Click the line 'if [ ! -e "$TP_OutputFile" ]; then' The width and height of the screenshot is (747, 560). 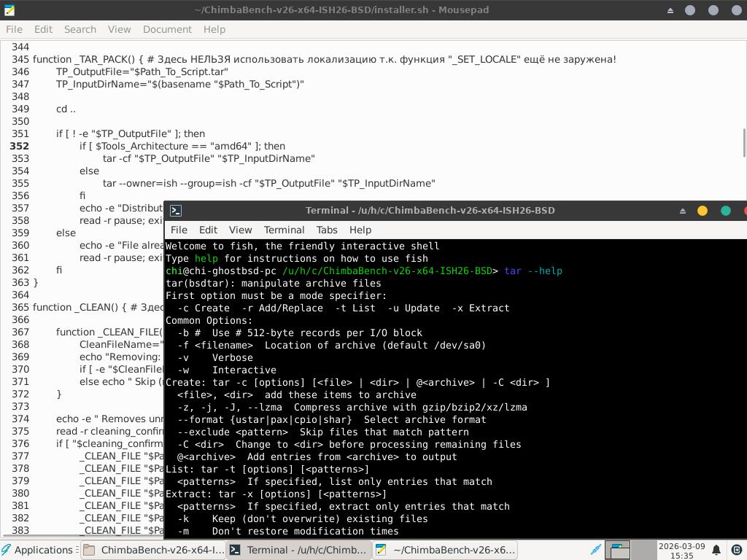point(131,134)
